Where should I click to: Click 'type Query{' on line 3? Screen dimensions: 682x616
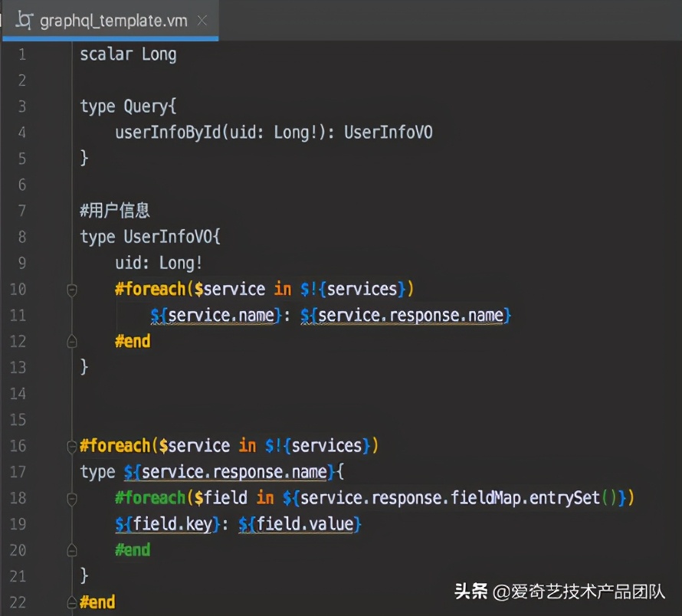coord(128,107)
